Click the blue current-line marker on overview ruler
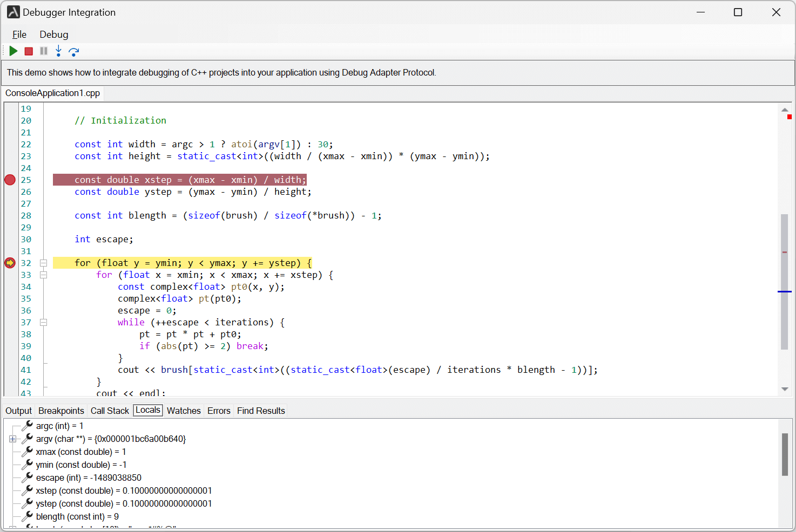The height and width of the screenshot is (532, 796). (785, 291)
